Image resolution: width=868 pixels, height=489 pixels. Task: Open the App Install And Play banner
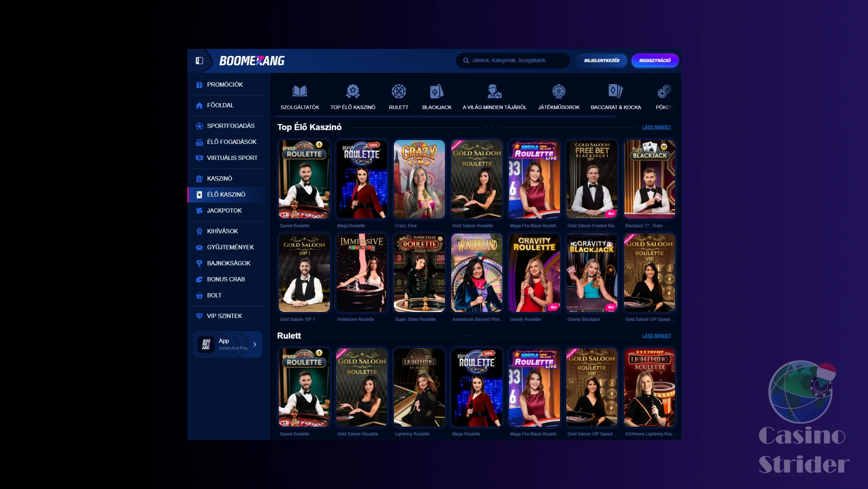(x=227, y=344)
